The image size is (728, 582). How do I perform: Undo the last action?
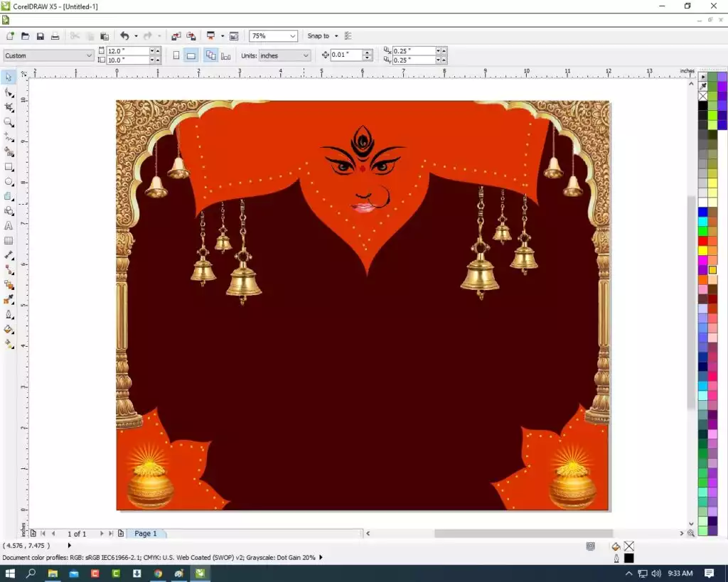click(125, 36)
